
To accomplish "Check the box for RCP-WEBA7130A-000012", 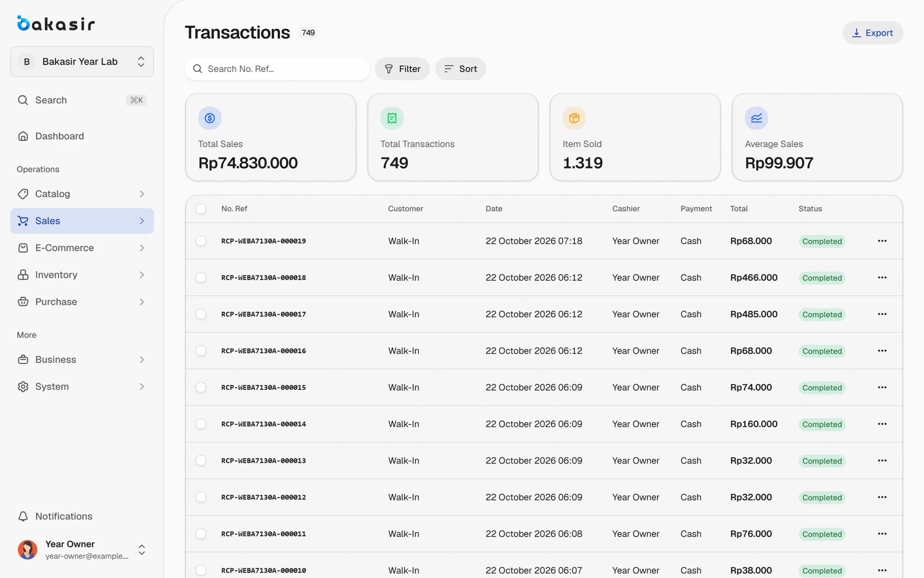I will tap(201, 497).
